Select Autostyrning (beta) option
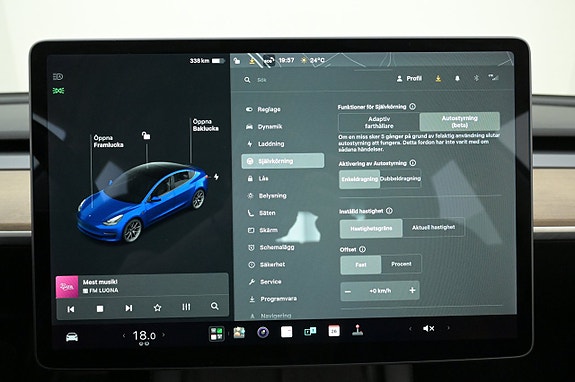 (459, 121)
